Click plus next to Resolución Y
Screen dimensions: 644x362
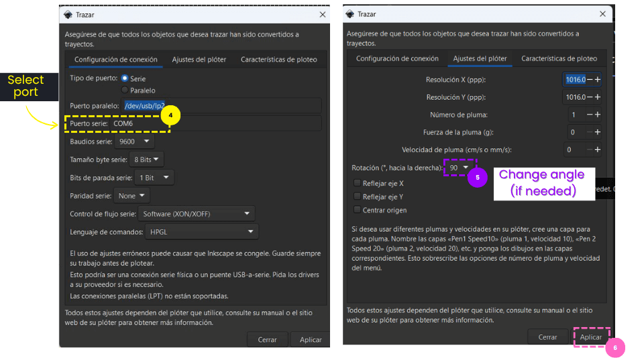pos(597,97)
